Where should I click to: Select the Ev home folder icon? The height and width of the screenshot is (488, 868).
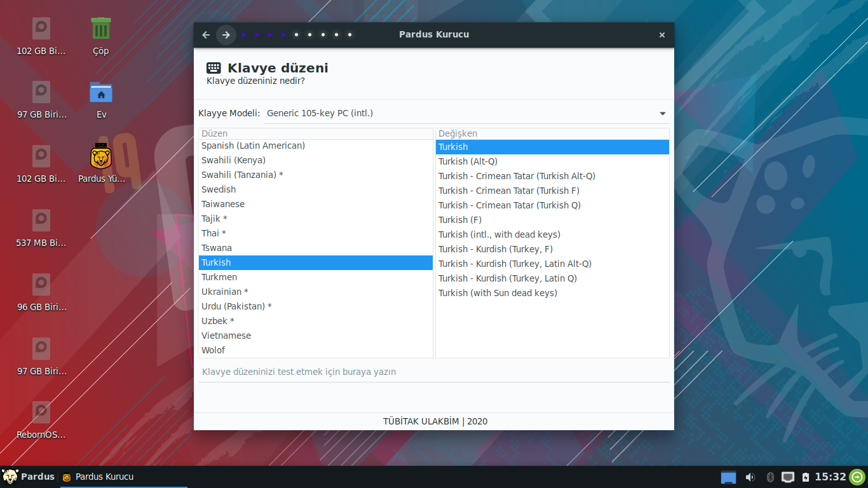[x=101, y=100]
